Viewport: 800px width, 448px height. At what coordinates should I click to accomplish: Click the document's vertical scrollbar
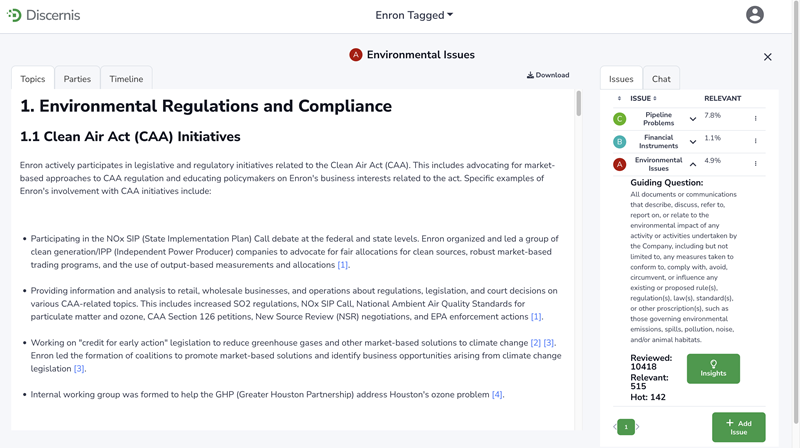pos(577,105)
